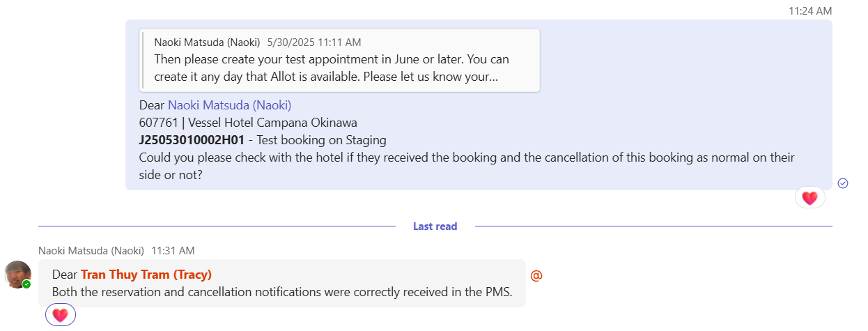Click the "Test booking on Staging" text
Viewport: 868px width, 331px height.
click(323, 140)
